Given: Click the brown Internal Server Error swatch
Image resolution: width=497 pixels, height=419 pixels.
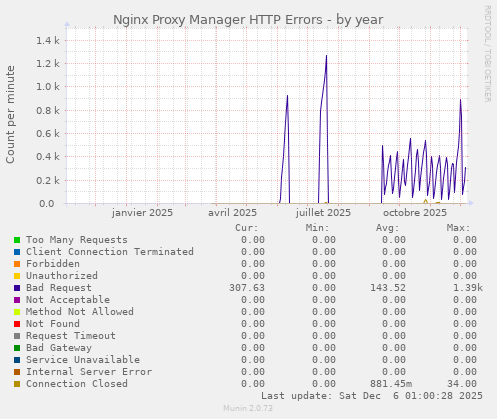Looking at the screenshot, I should click(x=17, y=372).
